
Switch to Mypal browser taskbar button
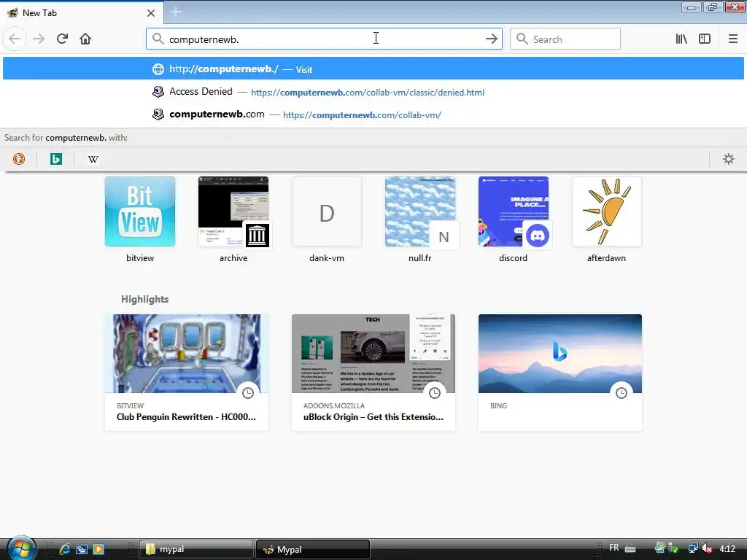click(313, 549)
